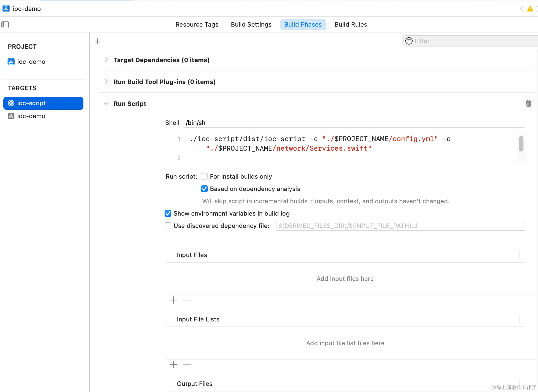Viewport: 538px width, 392px height.
Task: Select ioc-demo project in sidebar
Action: [x=31, y=62]
